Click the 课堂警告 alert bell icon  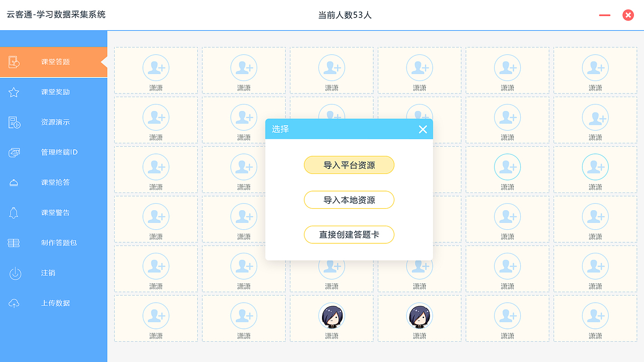tap(14, 213)
